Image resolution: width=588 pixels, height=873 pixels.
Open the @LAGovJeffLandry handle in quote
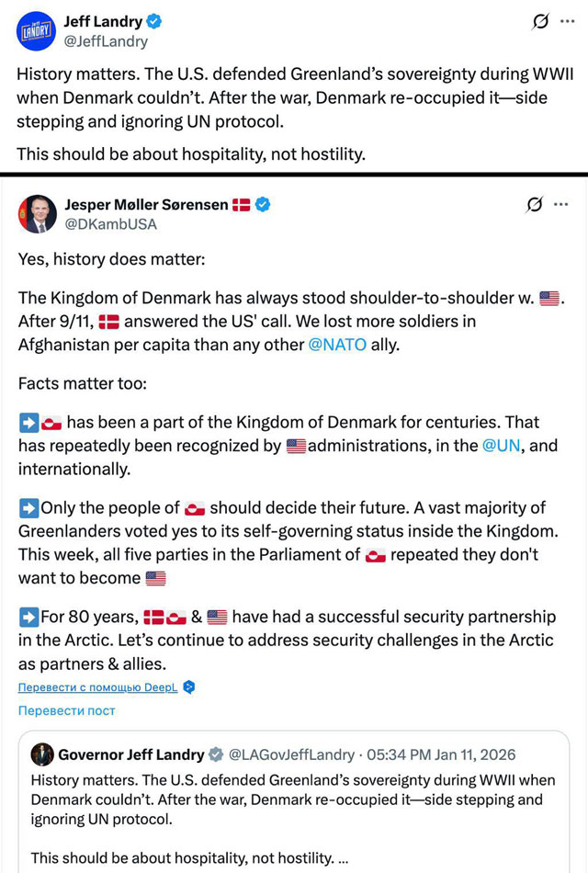coord(291,754)
